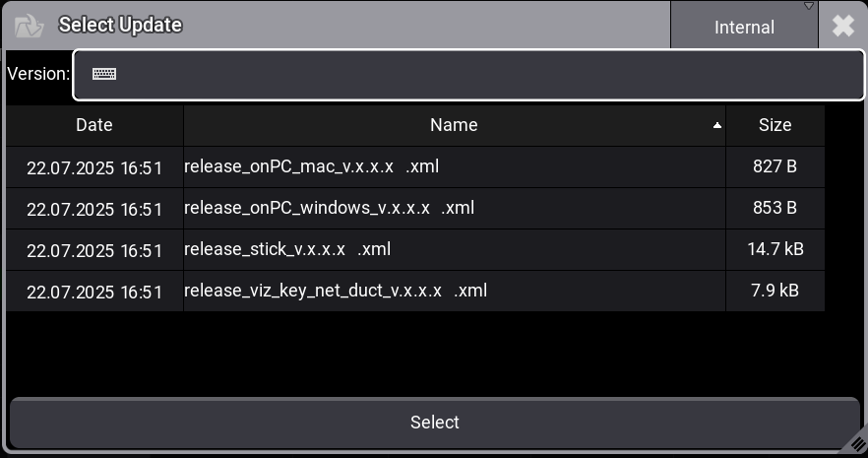
Task: Sort list by Date column header
Action: tap(94, 125)
